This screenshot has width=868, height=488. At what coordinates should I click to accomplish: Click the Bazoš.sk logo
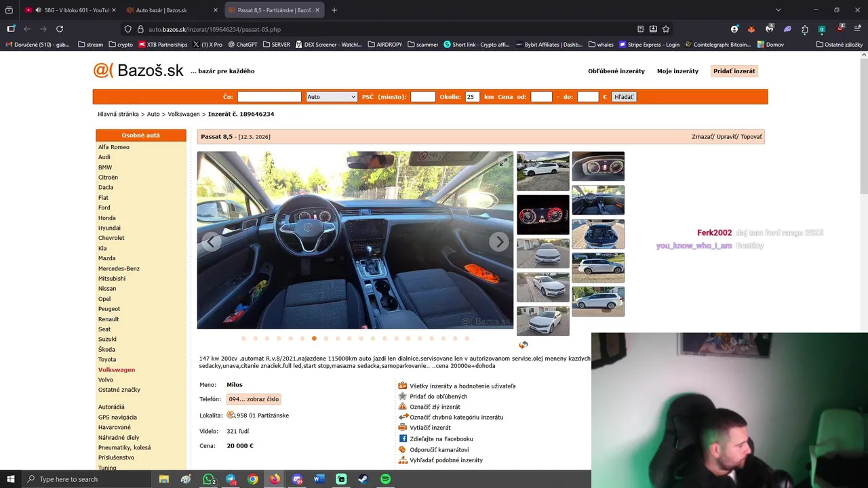pyautogui.click(x=138, y=70)
